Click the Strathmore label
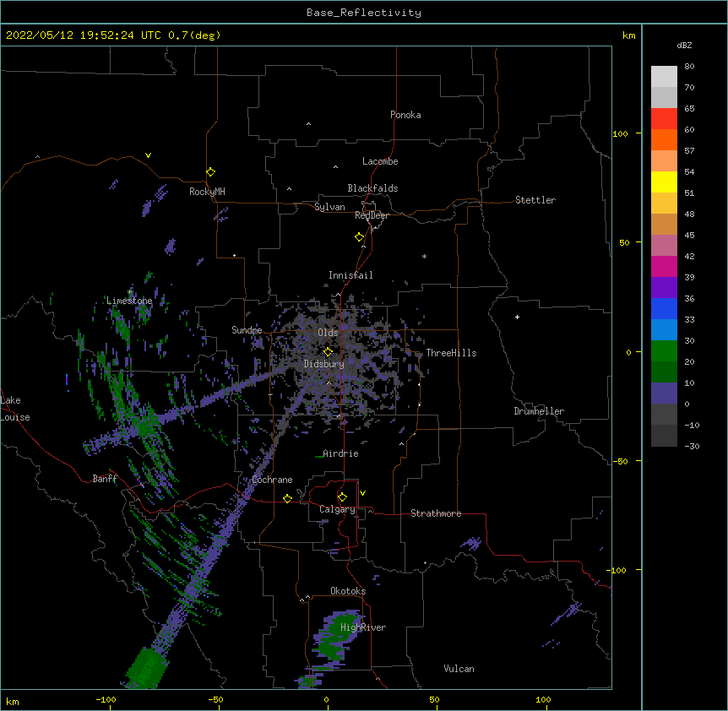Image resolution: width=728 pixels, height=711 pixels. point(436,513)
